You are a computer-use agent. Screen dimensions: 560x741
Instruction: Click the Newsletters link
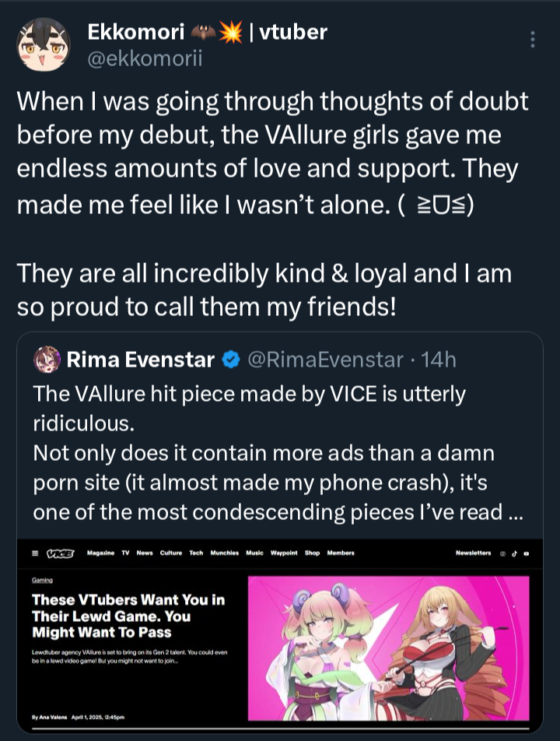point(473,553)
